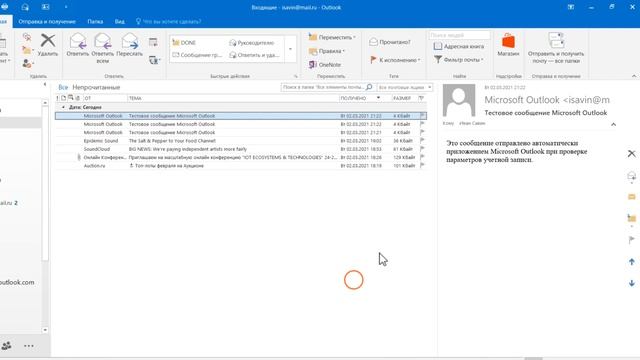Click the meeting reply icon in Ответить group
This screenshot has height=360, width=640.
point(153,42)
